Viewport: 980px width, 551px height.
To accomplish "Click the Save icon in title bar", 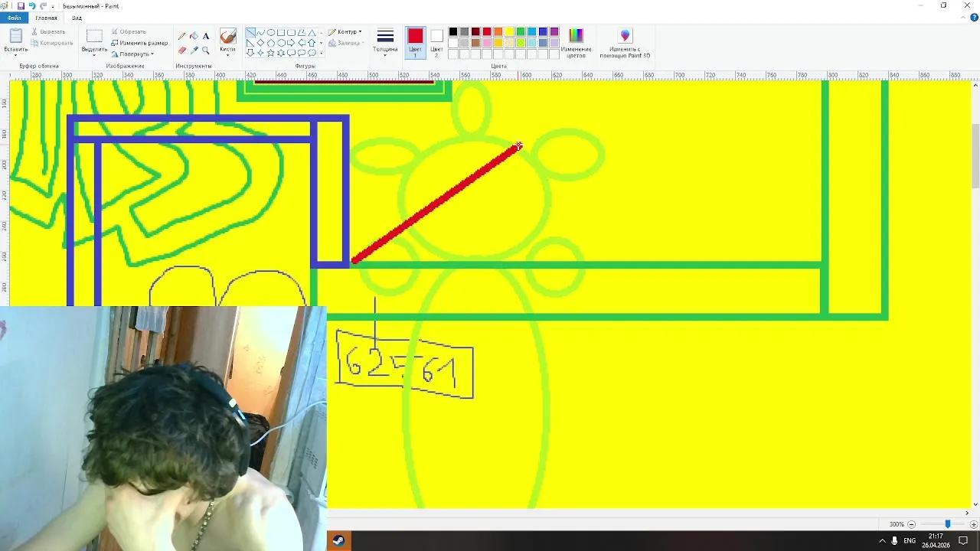I will (21, 6).
